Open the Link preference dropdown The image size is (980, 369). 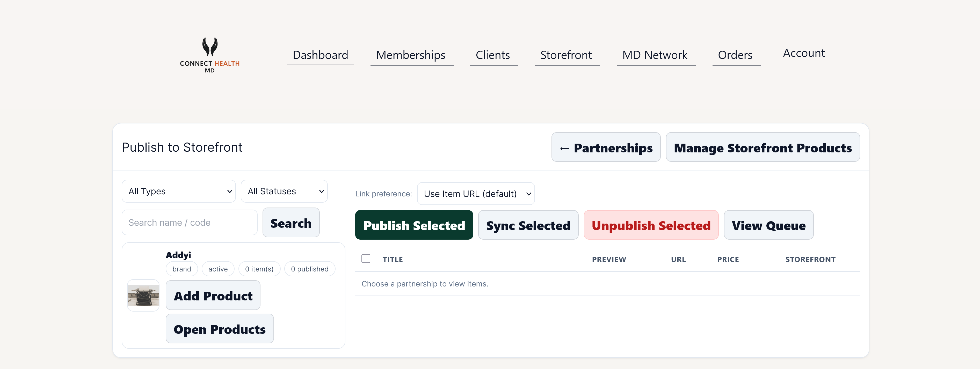click(475, 194)
